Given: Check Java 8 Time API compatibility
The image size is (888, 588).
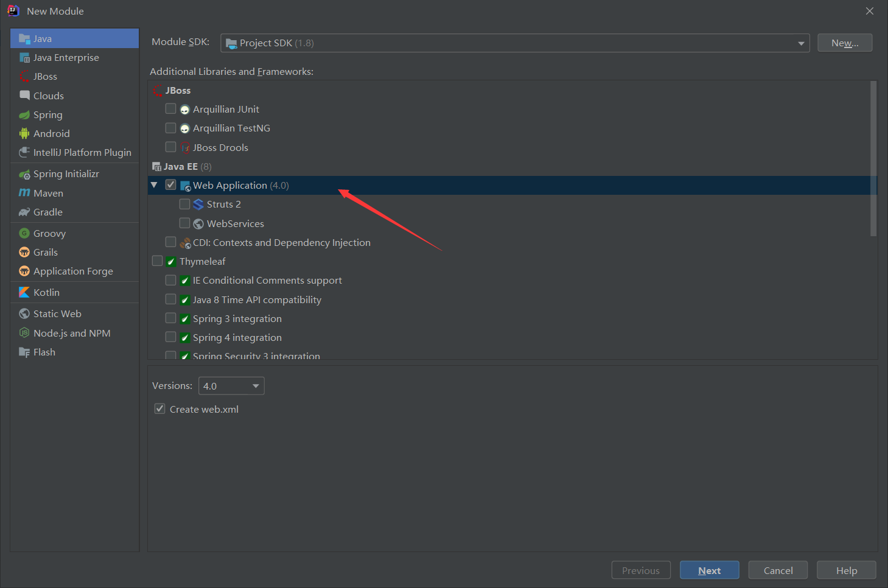Looking at the screenshot, I should [170, 299].
